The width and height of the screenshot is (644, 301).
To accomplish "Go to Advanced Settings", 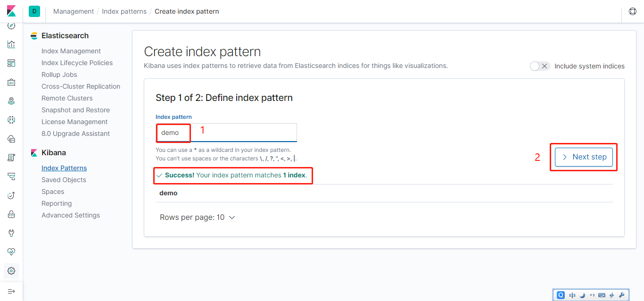I will click(x=71, y=215).
